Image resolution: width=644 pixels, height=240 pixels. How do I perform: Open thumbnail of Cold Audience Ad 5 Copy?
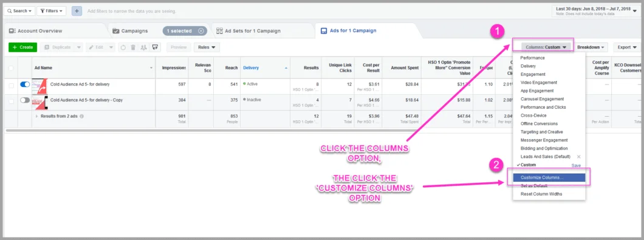(x=40, y=103)
